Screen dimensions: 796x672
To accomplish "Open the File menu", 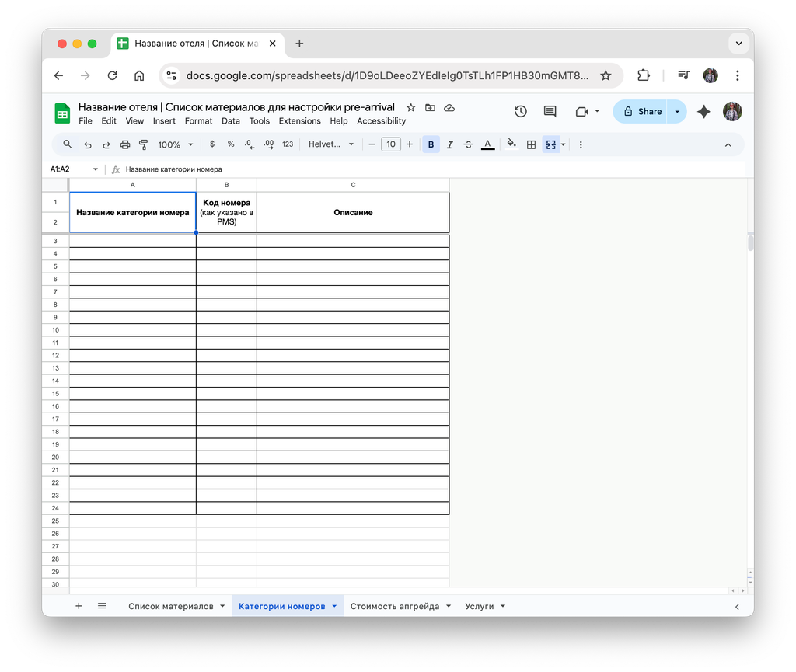I will (x=86, y=121).
